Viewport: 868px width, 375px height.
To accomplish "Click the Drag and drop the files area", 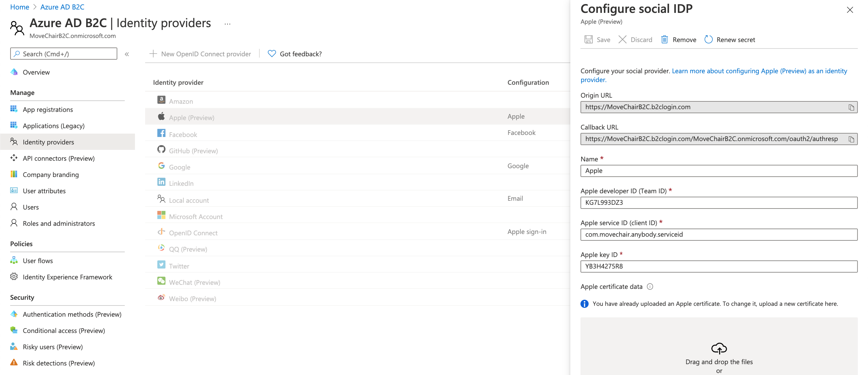I will tap(719, 346).
